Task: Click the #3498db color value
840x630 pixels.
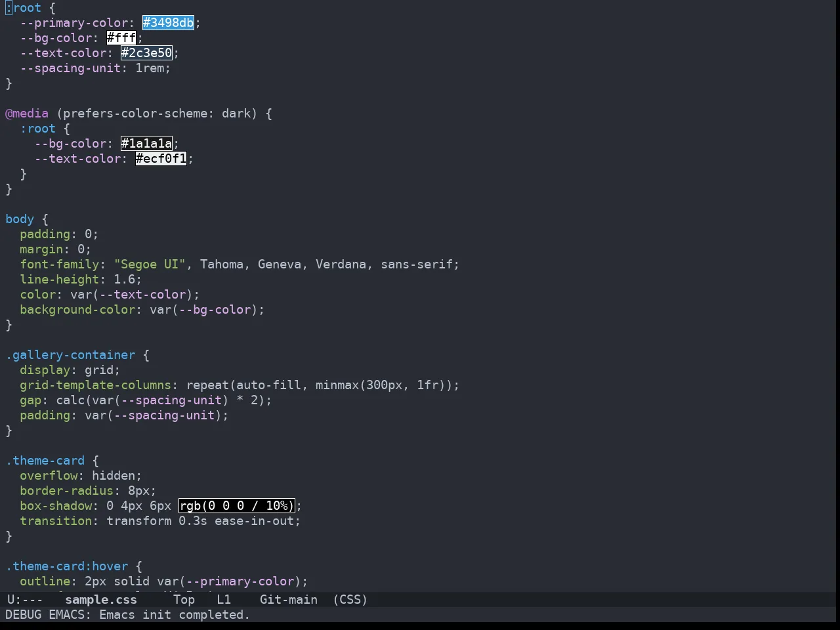Action: pyautogui.click(x=169, y=23)
